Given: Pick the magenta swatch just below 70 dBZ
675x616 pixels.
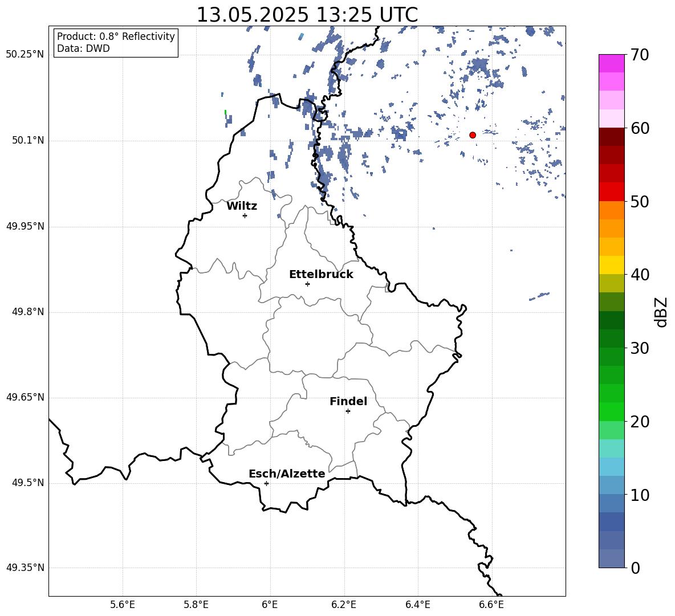Looking at the screenshot, I should pos(612,63).
